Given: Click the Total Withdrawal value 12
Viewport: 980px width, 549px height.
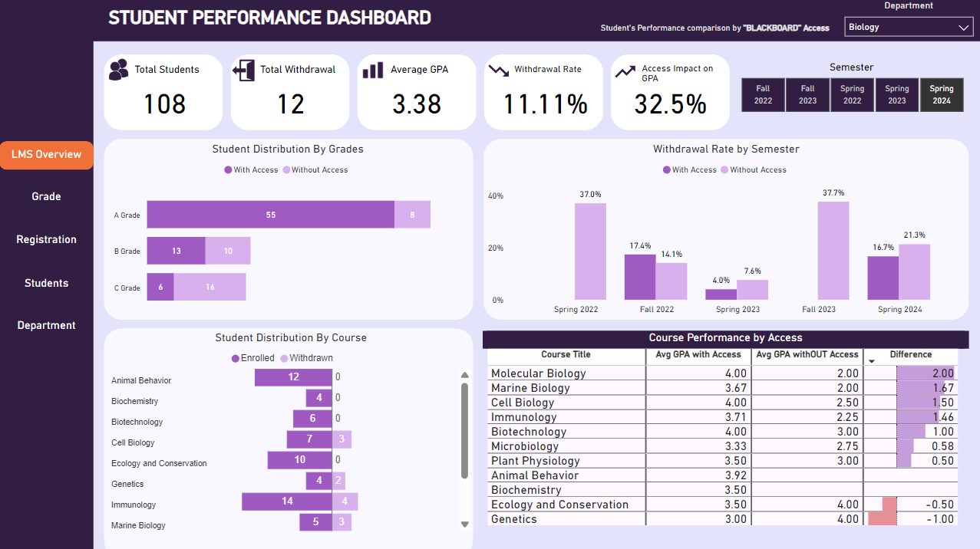Looking at the screenshot, I should point(290,104).
